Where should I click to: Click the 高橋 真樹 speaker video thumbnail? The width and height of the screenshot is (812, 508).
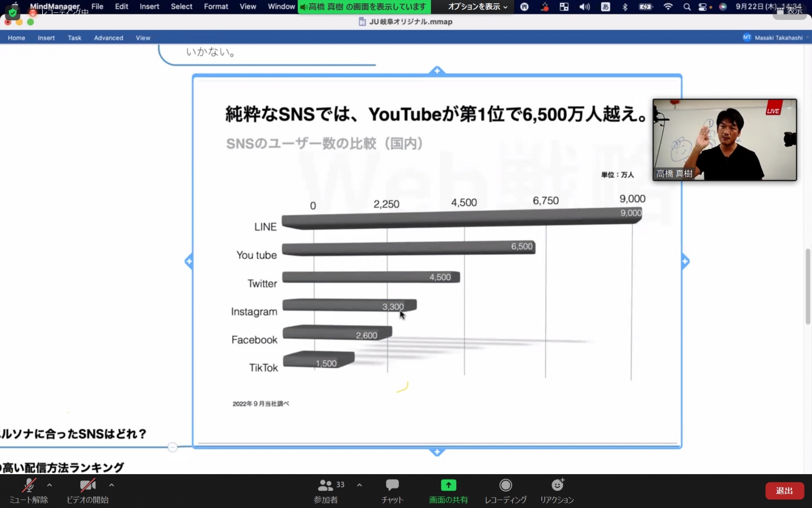(x=725, y=140)
